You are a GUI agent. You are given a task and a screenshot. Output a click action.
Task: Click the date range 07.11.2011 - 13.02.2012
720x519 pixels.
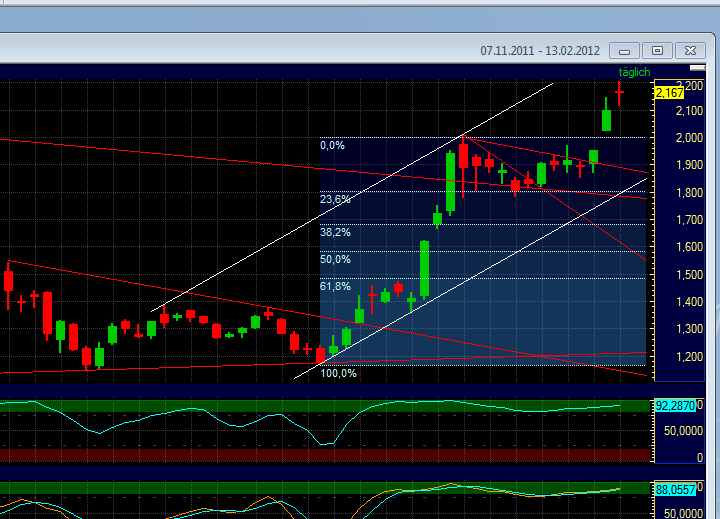540,51
